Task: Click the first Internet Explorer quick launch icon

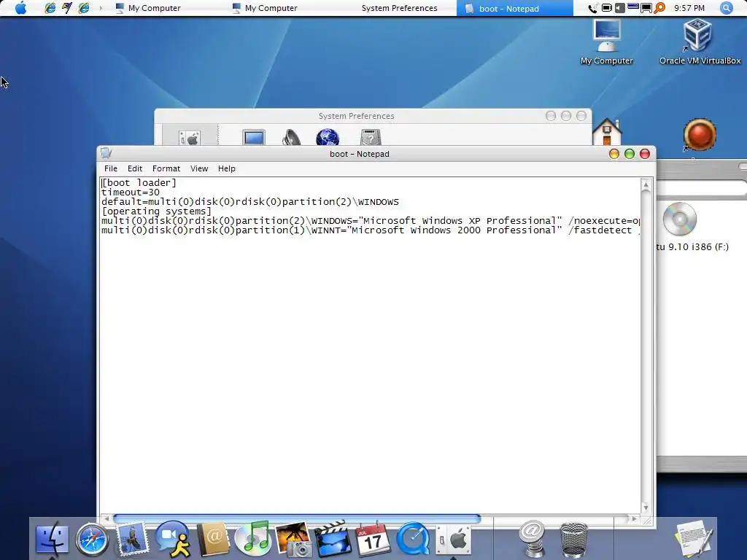Action: point(50,8)
